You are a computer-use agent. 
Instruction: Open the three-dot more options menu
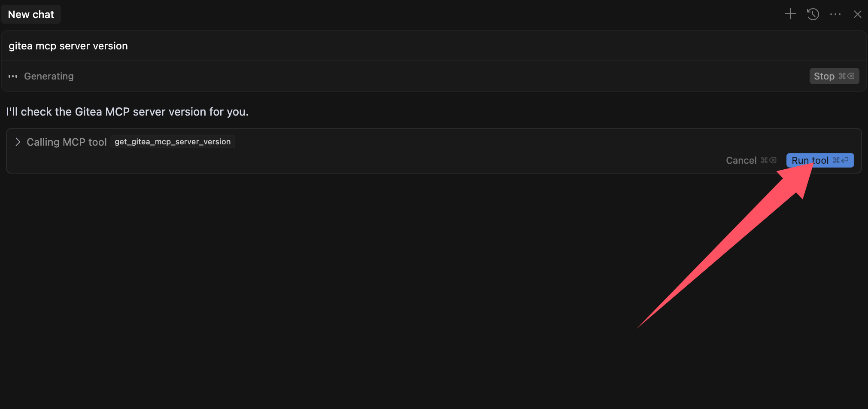pyautogui.click(x=835, y=14)
